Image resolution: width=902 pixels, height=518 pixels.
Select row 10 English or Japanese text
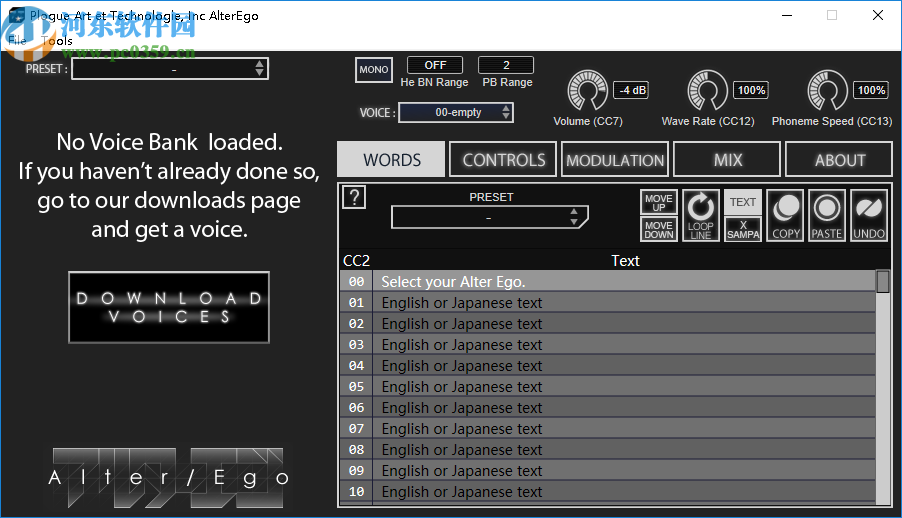[x=607, y=492]
